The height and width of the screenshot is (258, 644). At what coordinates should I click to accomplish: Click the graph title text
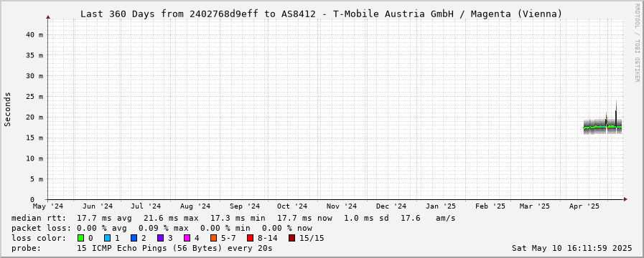coord(321,14)
